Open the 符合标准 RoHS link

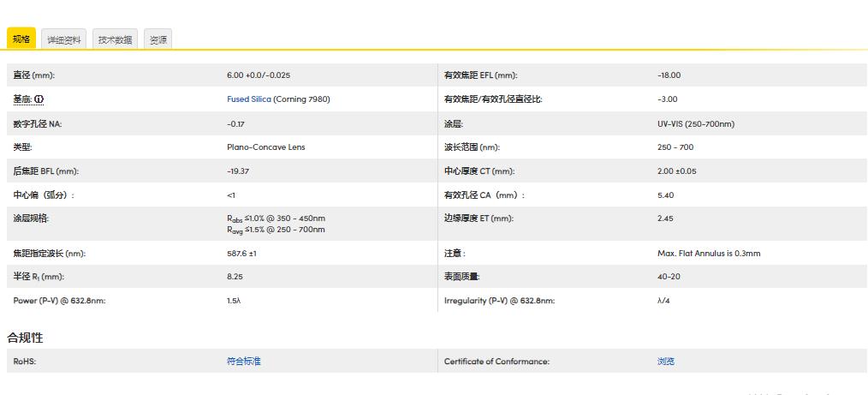(x=244, y=362)
